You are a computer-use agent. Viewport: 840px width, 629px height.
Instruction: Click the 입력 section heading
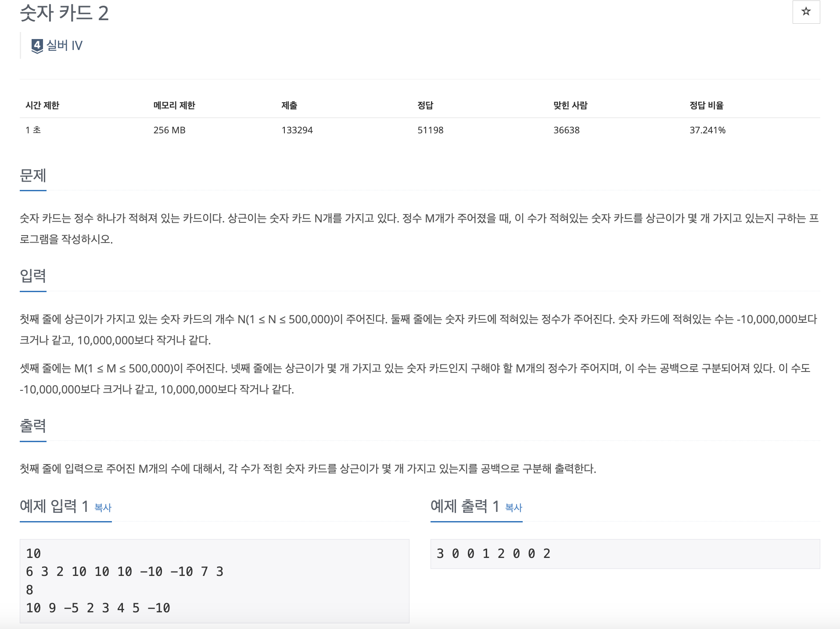[32, 277]
